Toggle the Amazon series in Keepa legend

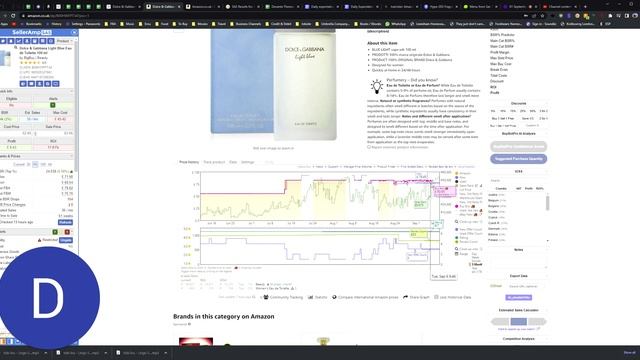[x=463, y=173]
